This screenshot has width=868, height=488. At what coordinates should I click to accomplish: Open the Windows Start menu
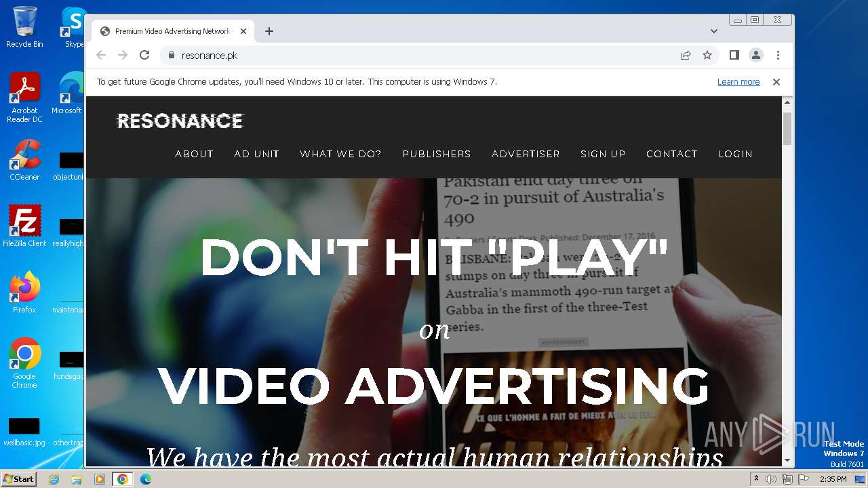tap(18, 479)
